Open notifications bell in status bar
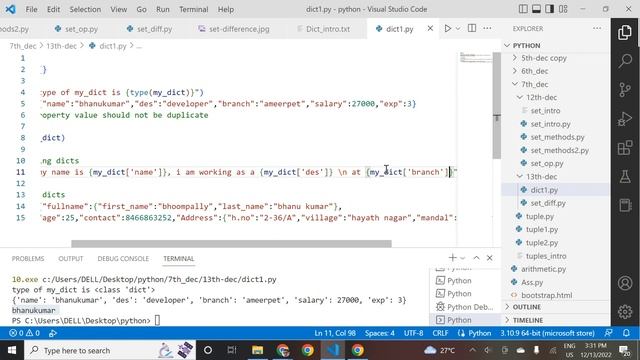The image size is (640, 360). 626,333
